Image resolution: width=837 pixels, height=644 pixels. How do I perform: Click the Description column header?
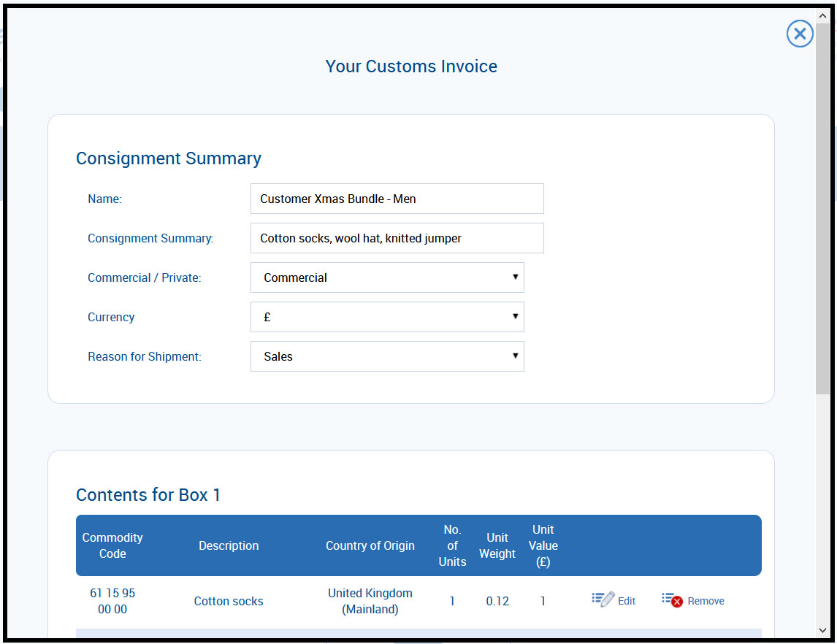(x=229, y=545)
